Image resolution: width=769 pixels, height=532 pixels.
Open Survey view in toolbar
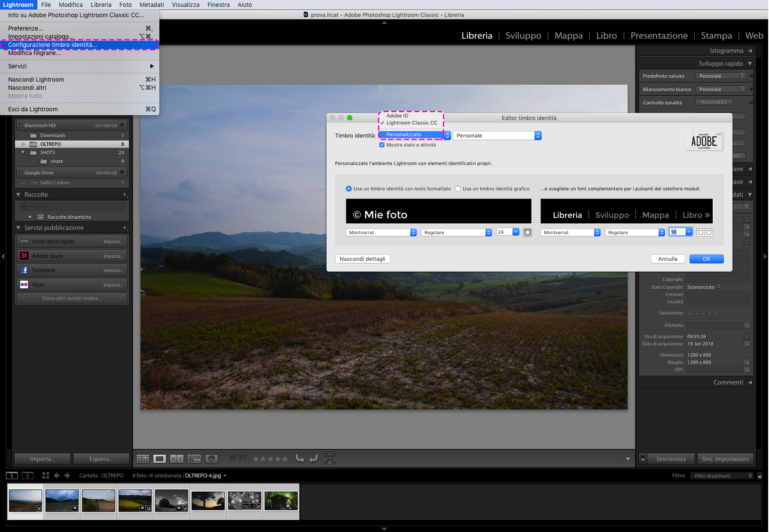194,459
